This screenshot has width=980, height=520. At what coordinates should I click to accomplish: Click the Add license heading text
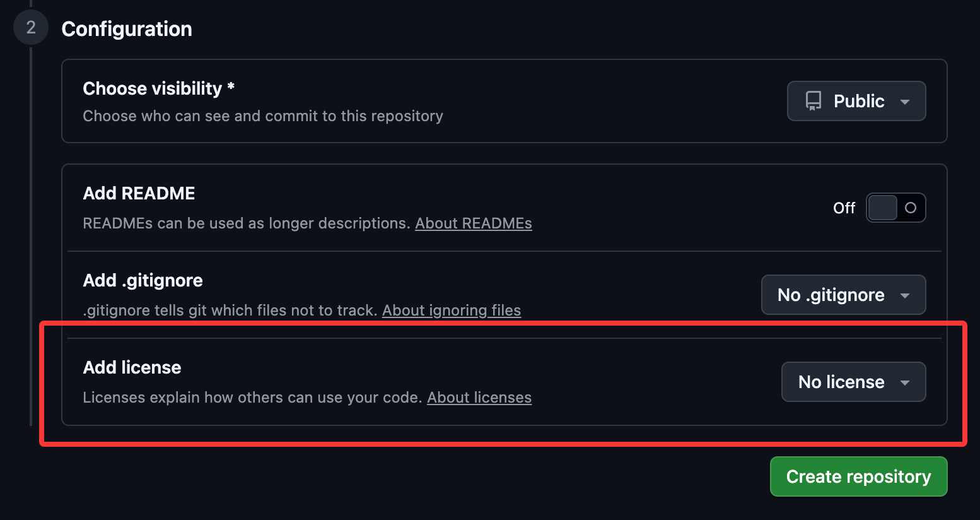132,367
